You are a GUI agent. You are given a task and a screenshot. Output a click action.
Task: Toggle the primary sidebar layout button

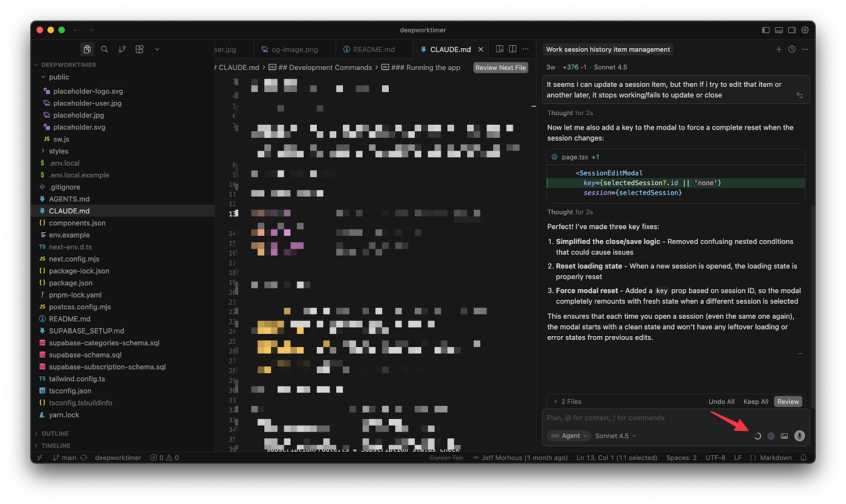coord(766,30)
